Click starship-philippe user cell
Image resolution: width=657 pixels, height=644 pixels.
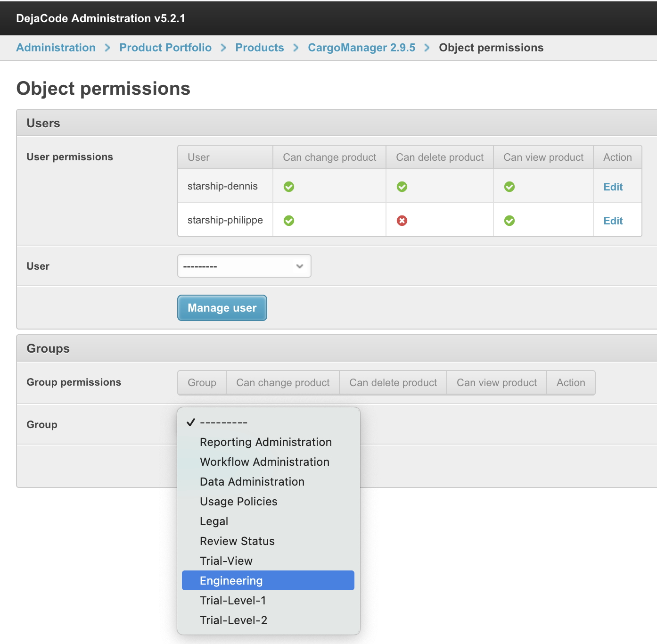click(225, 220)
